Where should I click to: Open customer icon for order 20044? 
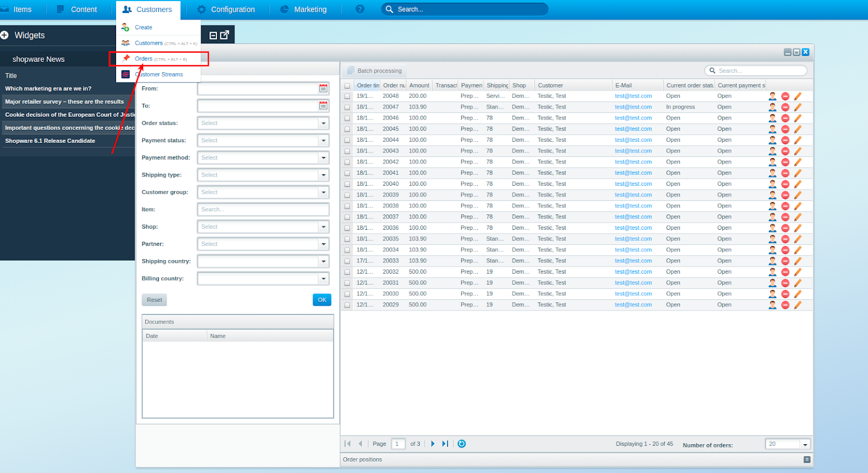point(773,140)
